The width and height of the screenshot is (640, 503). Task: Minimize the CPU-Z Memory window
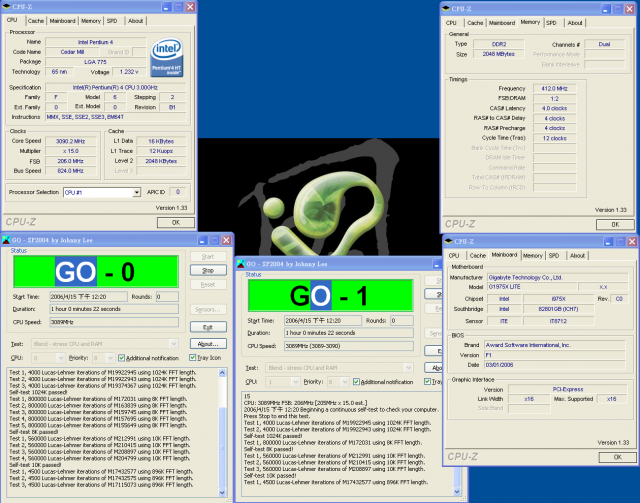pyautogui.click(x=606, y=9)
